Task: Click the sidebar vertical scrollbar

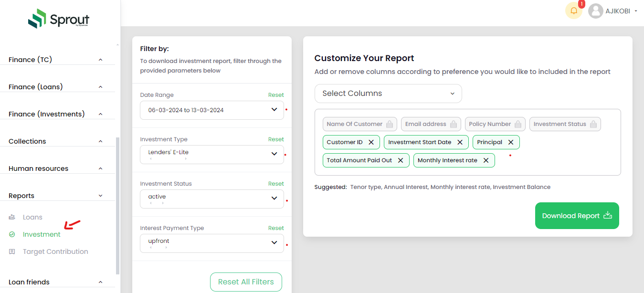Action: tap(118, 205)
